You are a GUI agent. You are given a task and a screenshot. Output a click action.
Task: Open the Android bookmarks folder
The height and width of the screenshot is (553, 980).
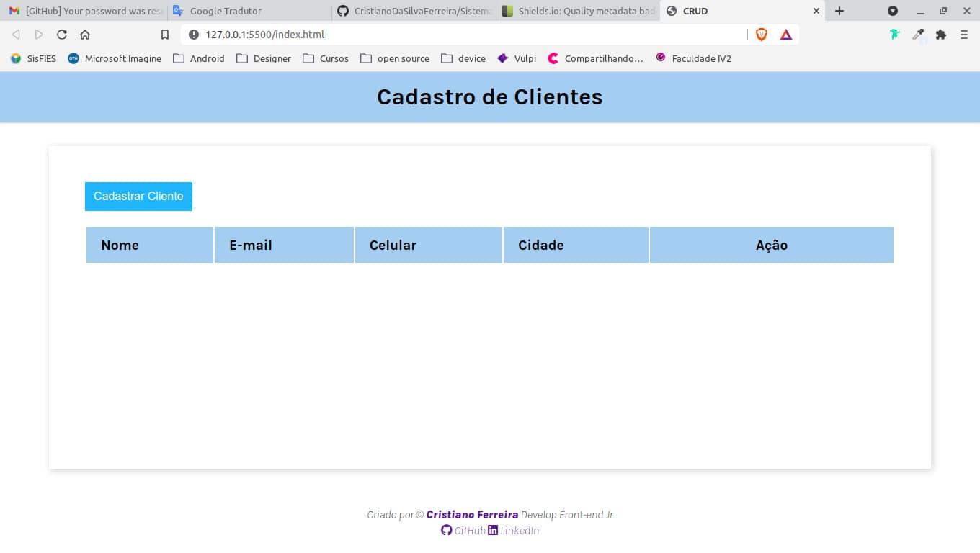199,58
